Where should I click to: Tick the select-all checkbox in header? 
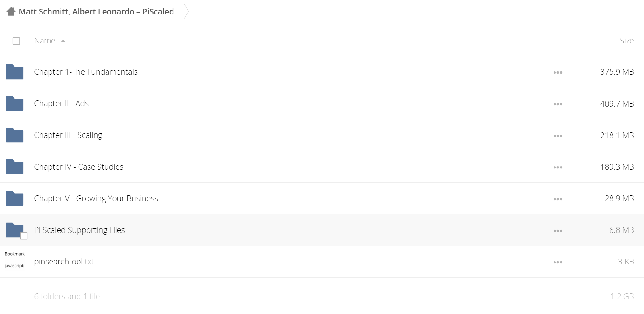tap(16, 41)
